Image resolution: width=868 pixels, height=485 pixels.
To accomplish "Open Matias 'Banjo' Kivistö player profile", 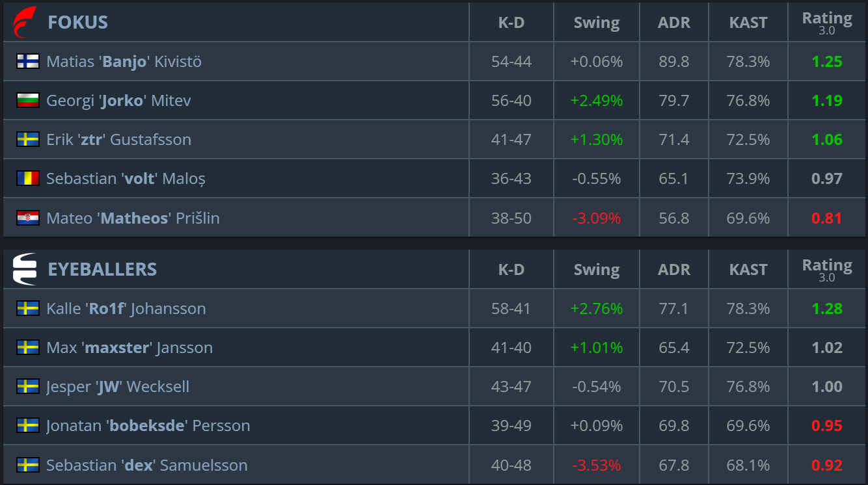I will [124, 62].
